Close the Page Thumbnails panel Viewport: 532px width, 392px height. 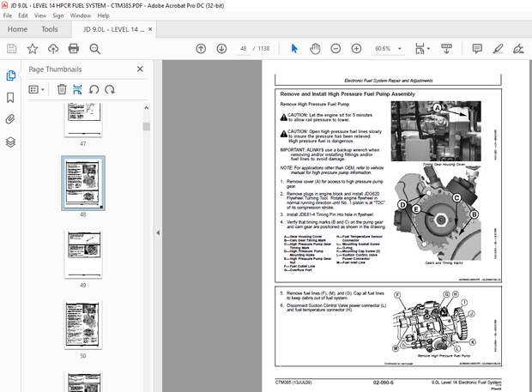click(x=140, y=69)
